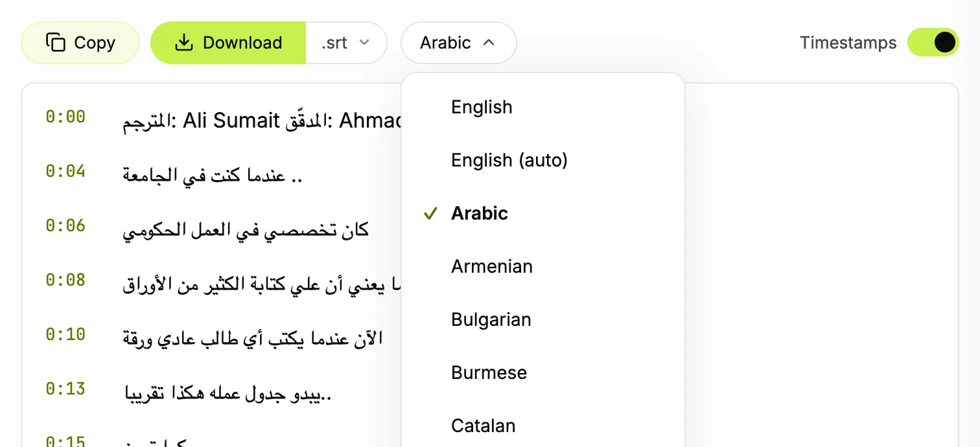Select Burmese language option
980x447 pixels.
pos(543,372)
